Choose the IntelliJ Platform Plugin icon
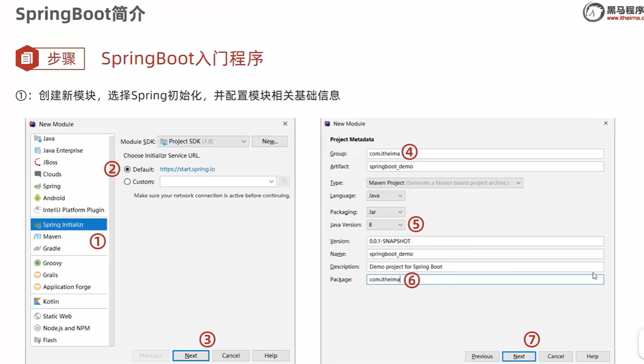The width and height of the screenshot is (644, 364). click(x=38, y=210)
